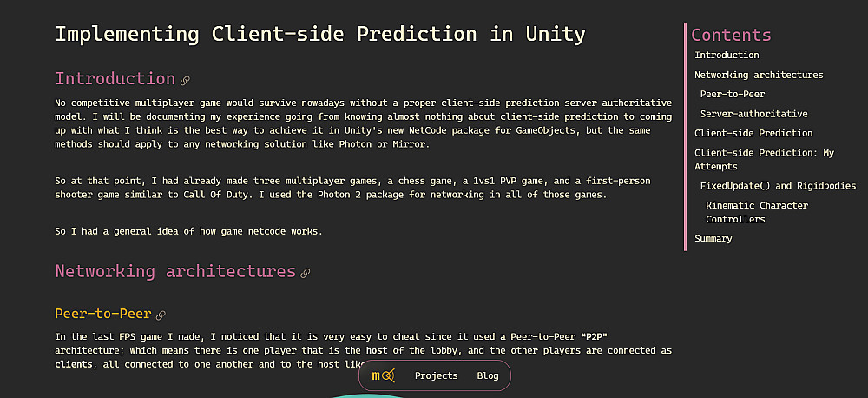Select FixedUpdate() and Rigidbodies in Contents
Viewport: 868px width, 398px height.
[778, 186]
